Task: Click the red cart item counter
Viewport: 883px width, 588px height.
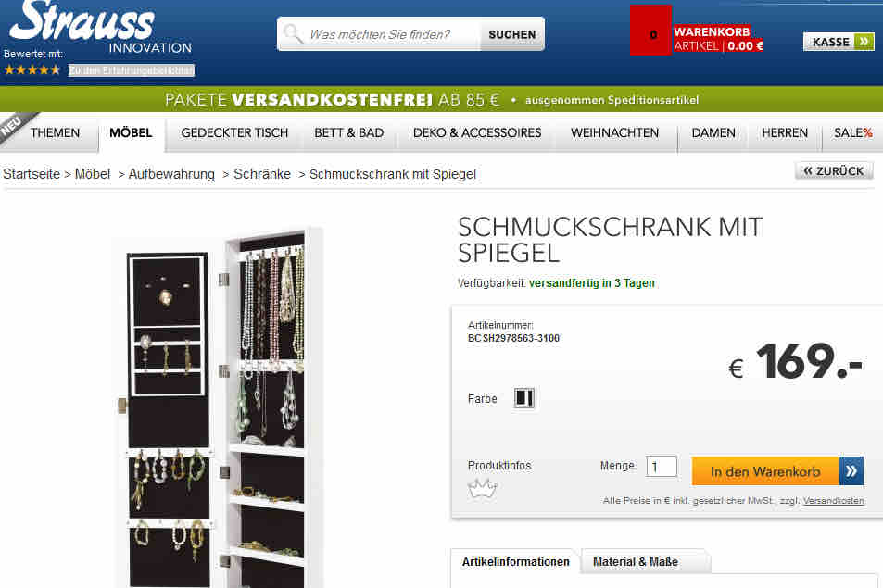Action: (651, 31)
